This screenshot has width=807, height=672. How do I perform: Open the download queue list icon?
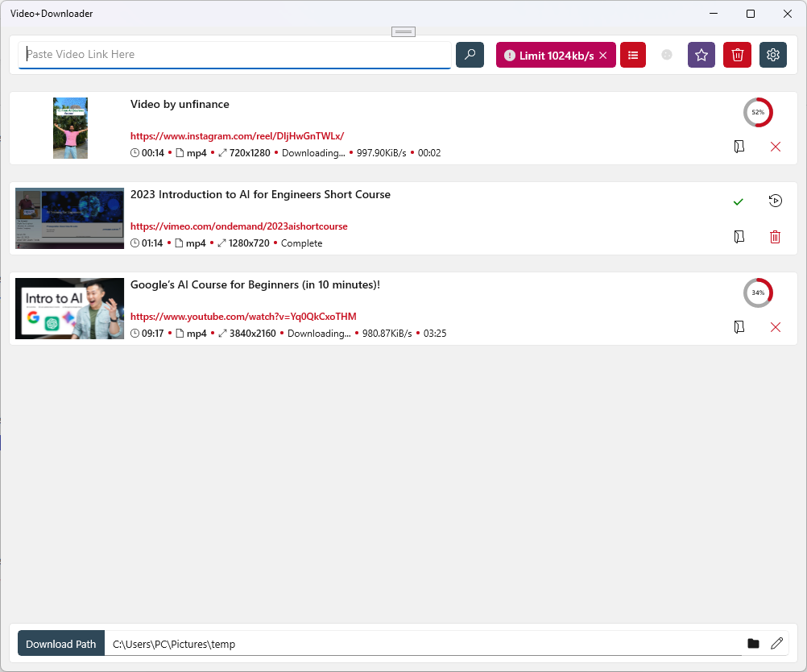(632, 55)
